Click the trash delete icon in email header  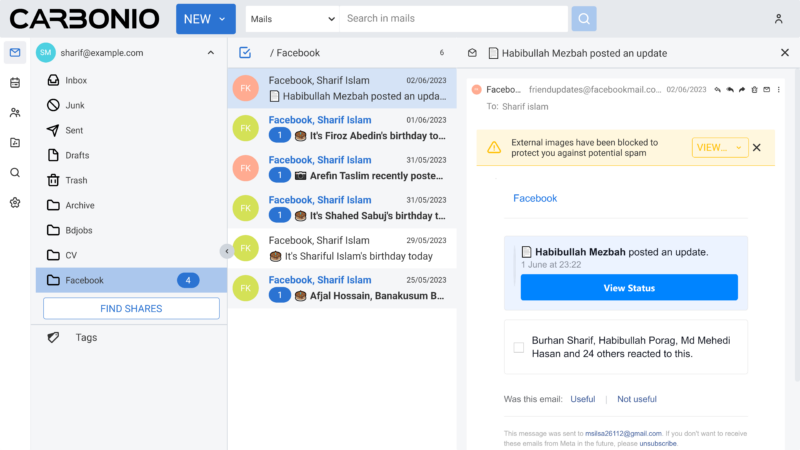point(754,90)
